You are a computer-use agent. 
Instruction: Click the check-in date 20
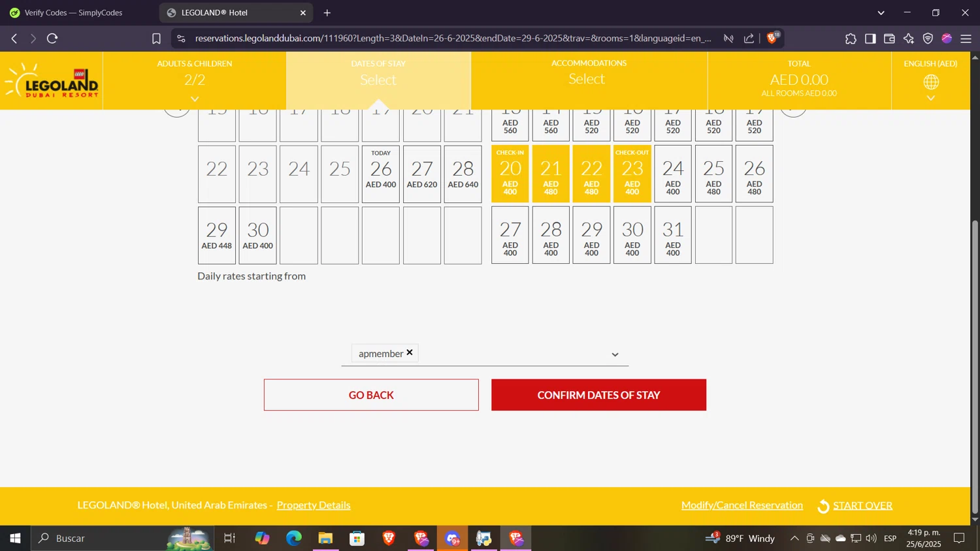[x=510, y=174]
